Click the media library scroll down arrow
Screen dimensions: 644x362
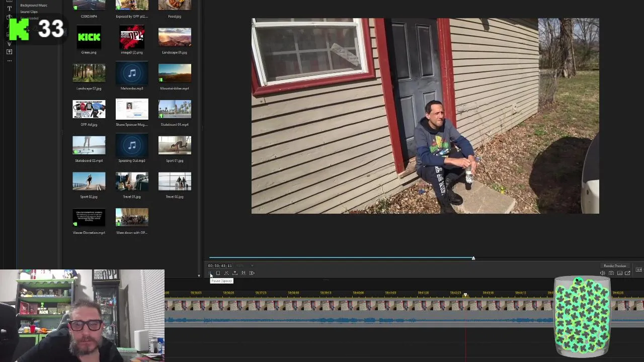[198, 276]
